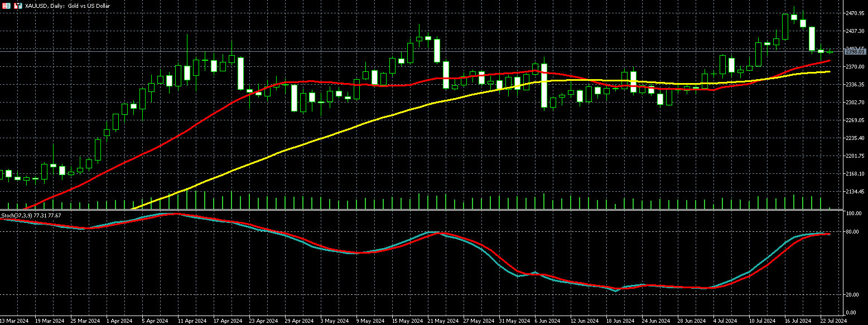
Task: Click the highest candle near 16 Jul 2024
Action: click(x=794, y=17)
